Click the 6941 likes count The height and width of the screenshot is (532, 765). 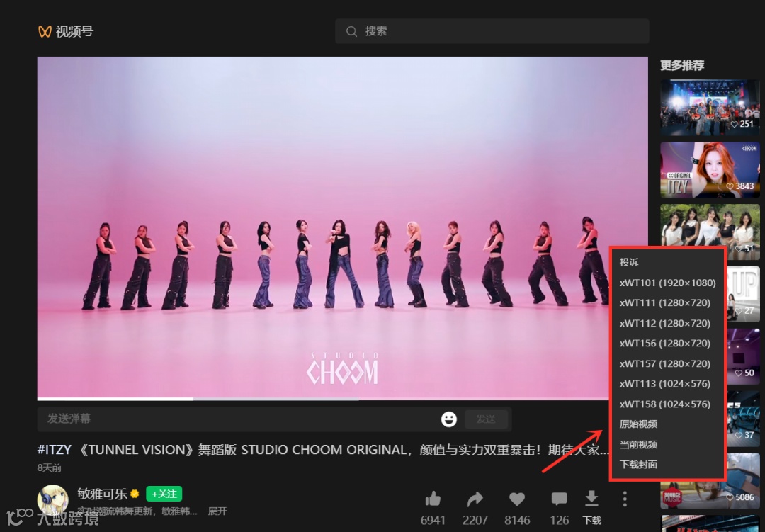point(433,520)
